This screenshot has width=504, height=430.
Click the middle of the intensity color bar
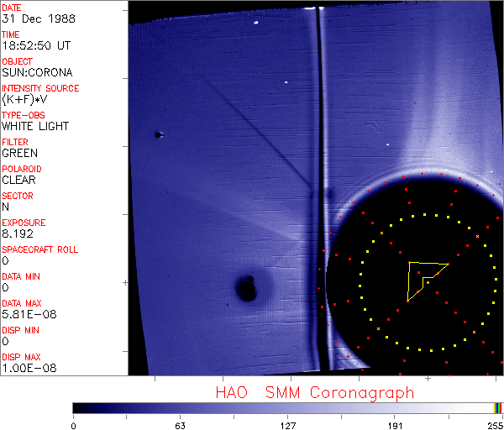(x=287, y=407)
